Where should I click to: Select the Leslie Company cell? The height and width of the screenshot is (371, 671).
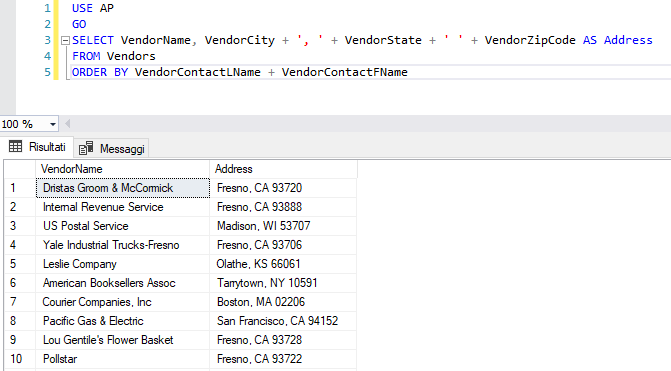[123, 264]
